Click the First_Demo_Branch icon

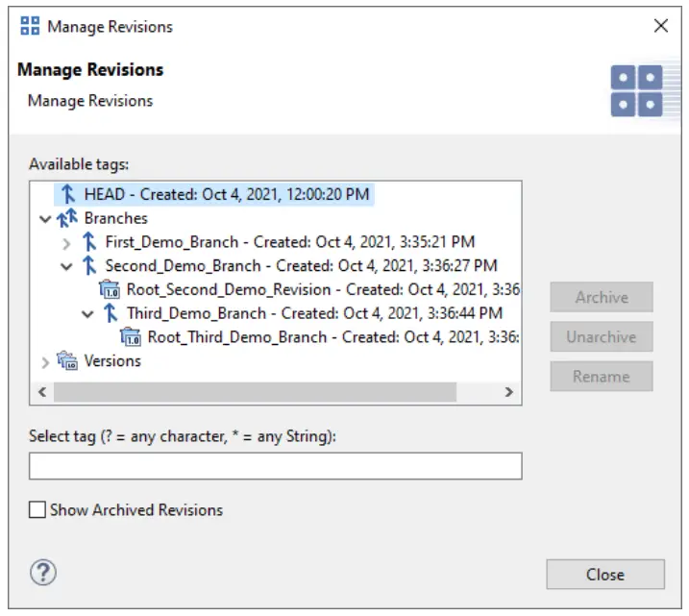89,242
